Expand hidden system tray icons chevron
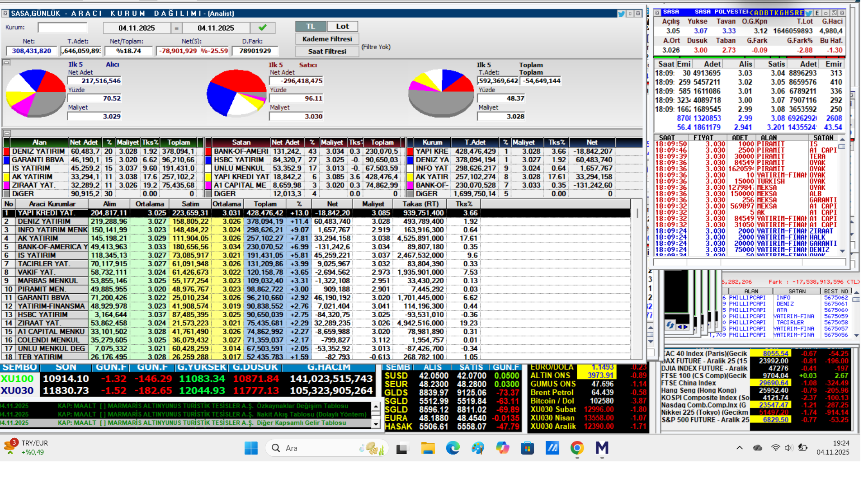Image resolution: width=868 pixels, height=488 pixels. tap(740, 448)
